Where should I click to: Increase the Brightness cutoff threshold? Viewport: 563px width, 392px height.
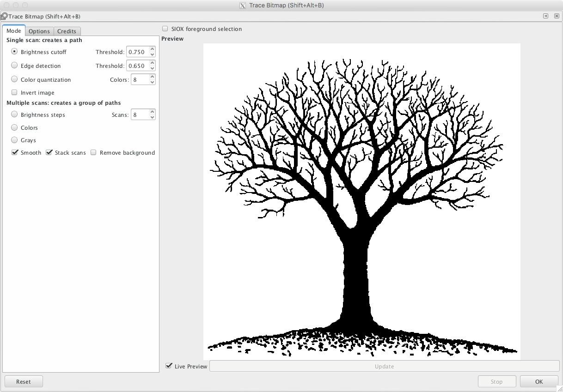pos(152,49)
